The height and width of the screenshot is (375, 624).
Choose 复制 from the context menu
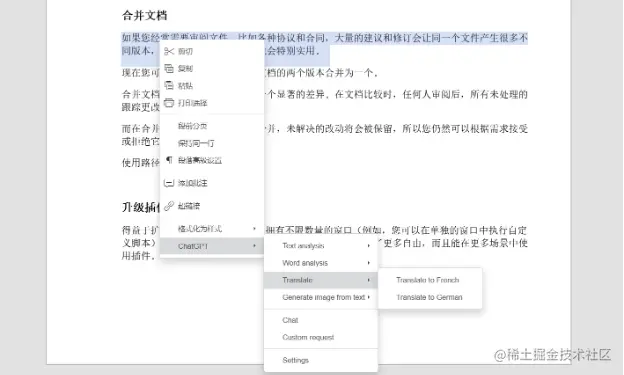coord(212,68)
